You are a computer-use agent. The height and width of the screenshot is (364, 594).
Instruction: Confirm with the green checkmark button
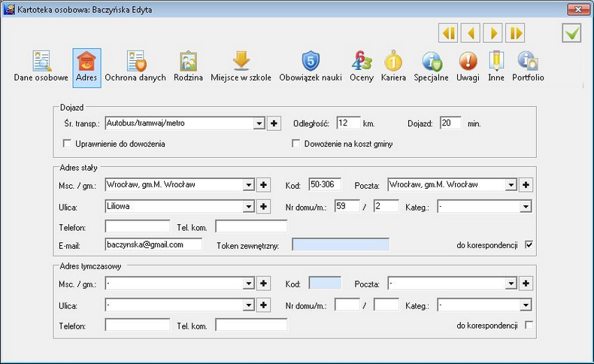tap(571, 33)
